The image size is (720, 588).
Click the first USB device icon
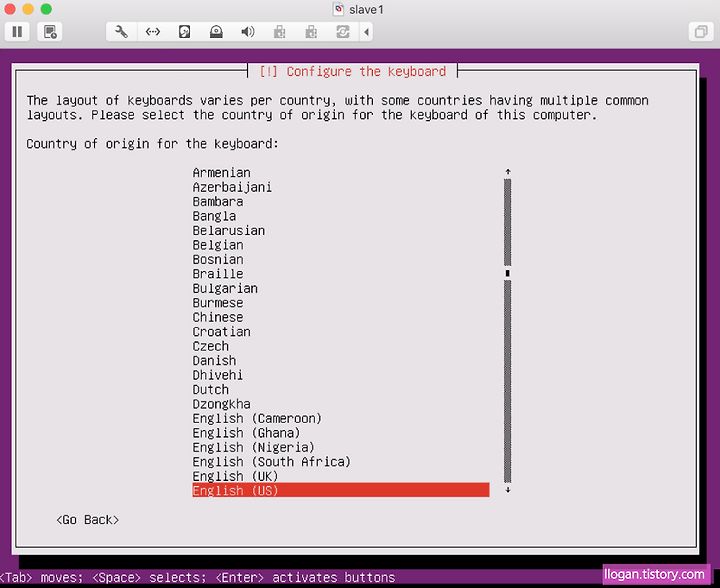click(279, 32)
